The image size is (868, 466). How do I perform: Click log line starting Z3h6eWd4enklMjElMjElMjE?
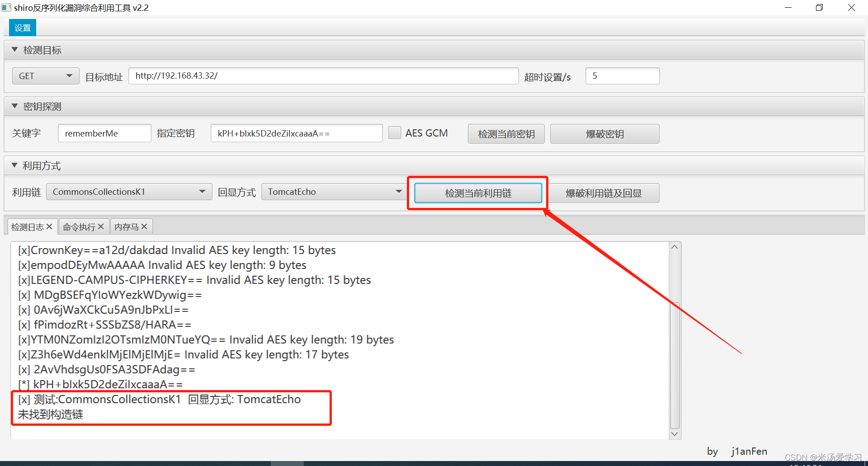click(184, 355)
